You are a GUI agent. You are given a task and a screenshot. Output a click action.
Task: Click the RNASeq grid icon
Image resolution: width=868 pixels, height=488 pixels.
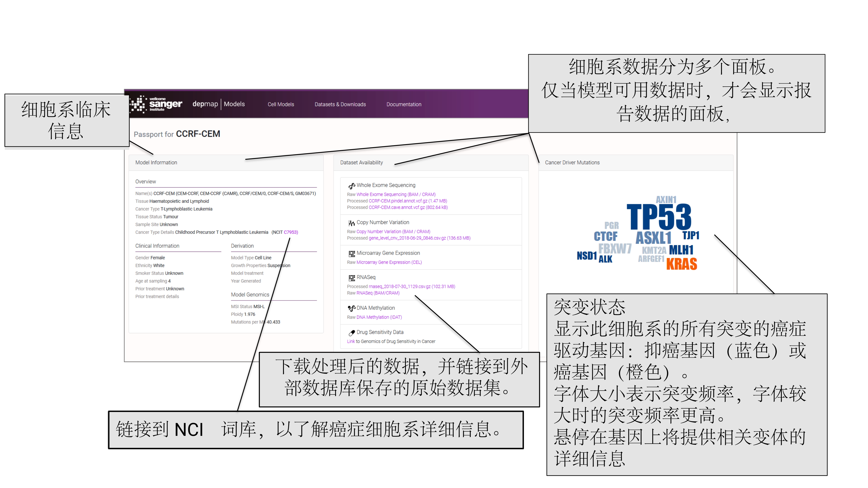(351, 278)
